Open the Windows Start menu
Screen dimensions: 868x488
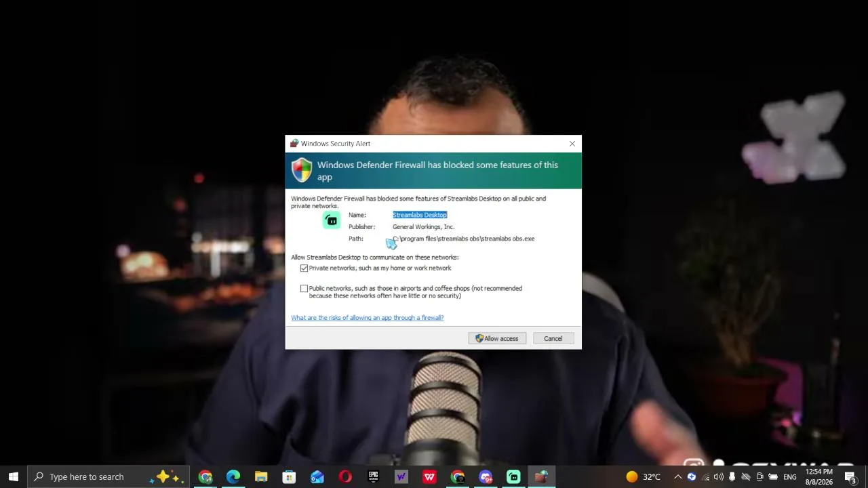pos(14,476)
